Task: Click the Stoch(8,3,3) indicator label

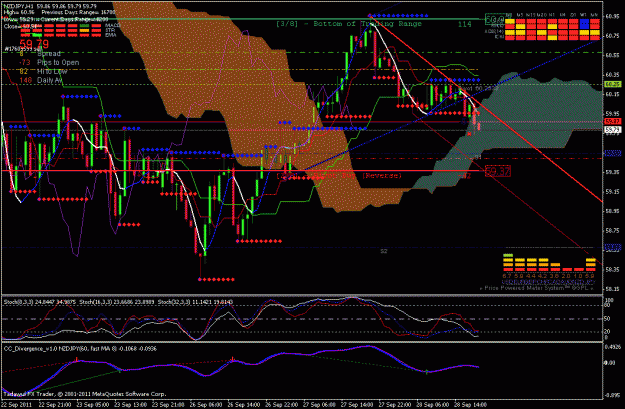Action: (19, 302)
